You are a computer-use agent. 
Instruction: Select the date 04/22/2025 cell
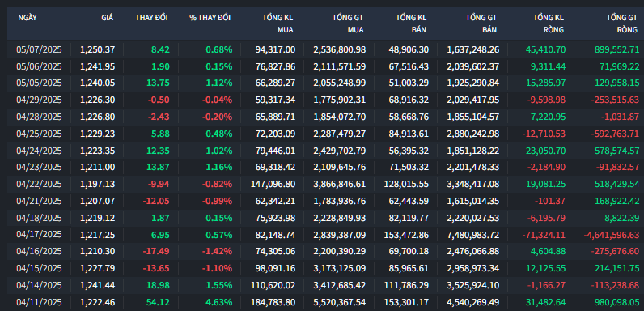coord(39,184)
